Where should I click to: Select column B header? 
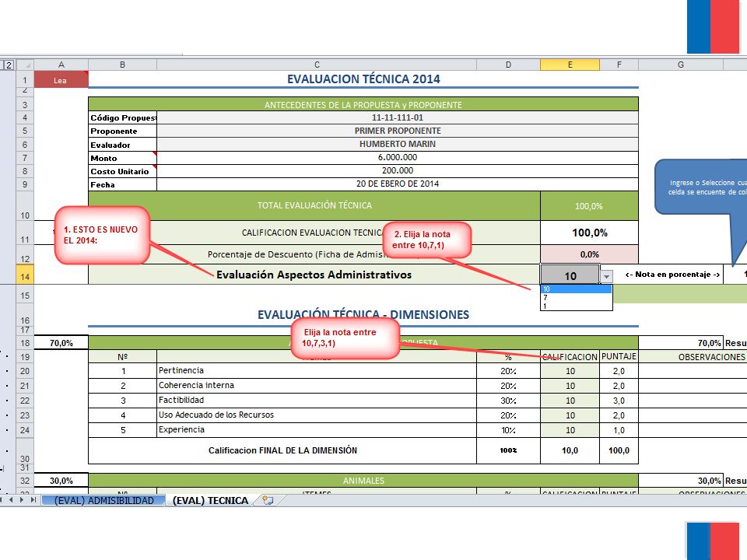pyautogui.click(x=122, y=65)
